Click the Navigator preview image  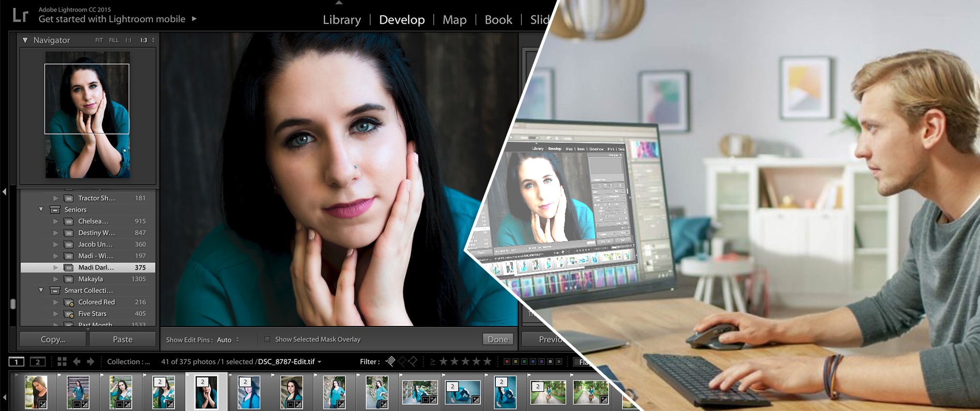coord(87,115)
